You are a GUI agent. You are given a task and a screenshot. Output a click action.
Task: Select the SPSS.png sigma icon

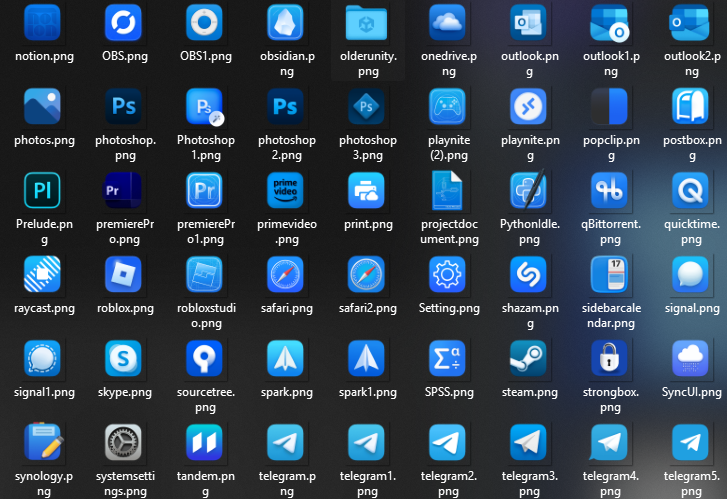(x=447, y=358)
